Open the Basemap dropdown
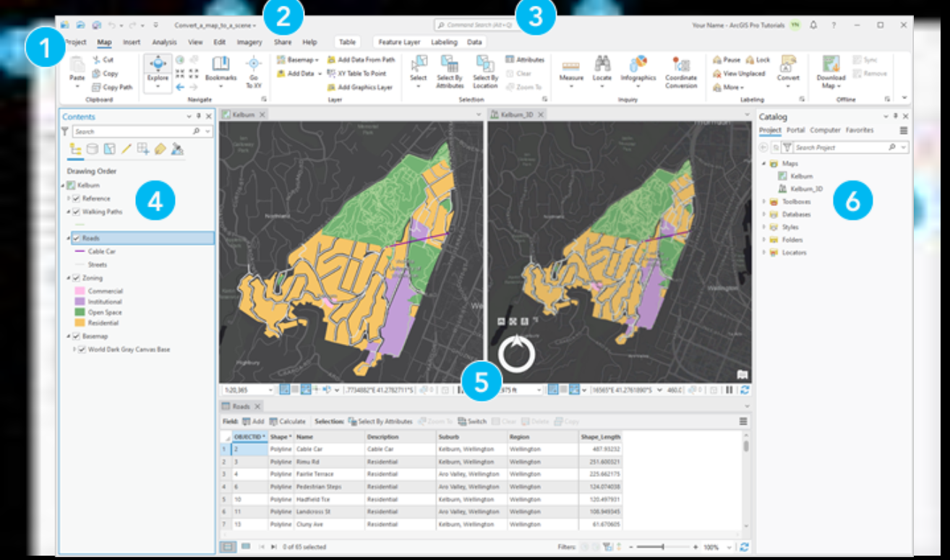The image size is (950, 560). tap(299, 60)
